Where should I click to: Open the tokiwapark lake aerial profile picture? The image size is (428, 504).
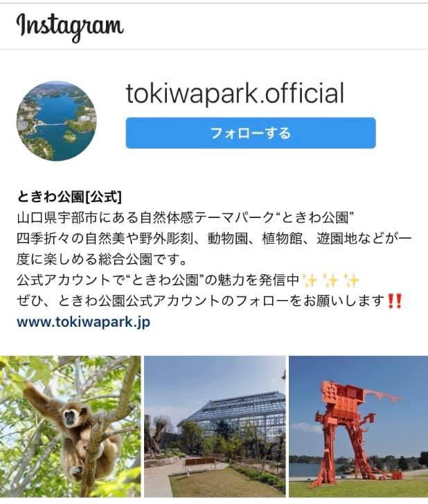56,121
